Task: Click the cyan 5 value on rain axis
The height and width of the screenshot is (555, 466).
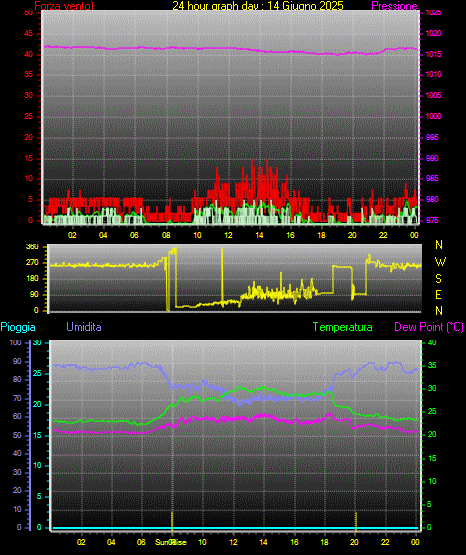Action: pos(39,496)
